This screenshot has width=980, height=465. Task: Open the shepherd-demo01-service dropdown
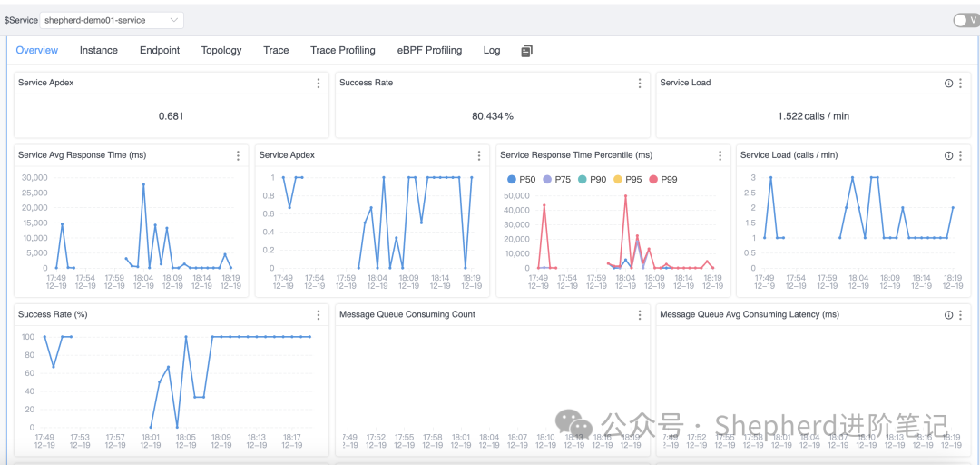[112, 20]
